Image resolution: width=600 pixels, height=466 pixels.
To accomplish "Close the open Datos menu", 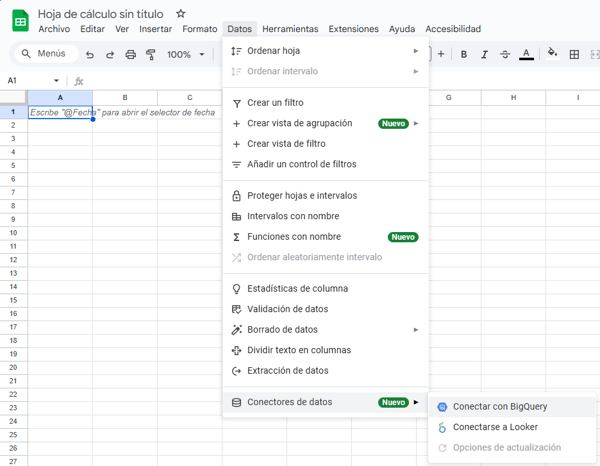I will point(240,29).
